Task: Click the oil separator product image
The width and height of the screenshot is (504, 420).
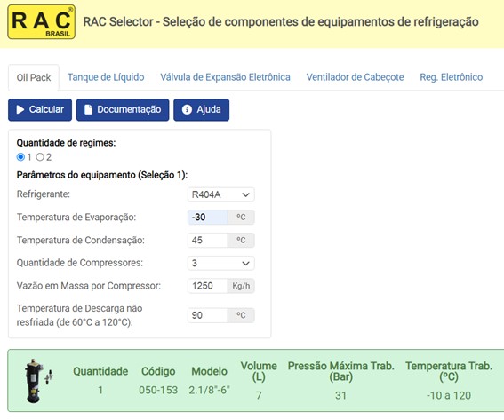Action: (38, 381)
